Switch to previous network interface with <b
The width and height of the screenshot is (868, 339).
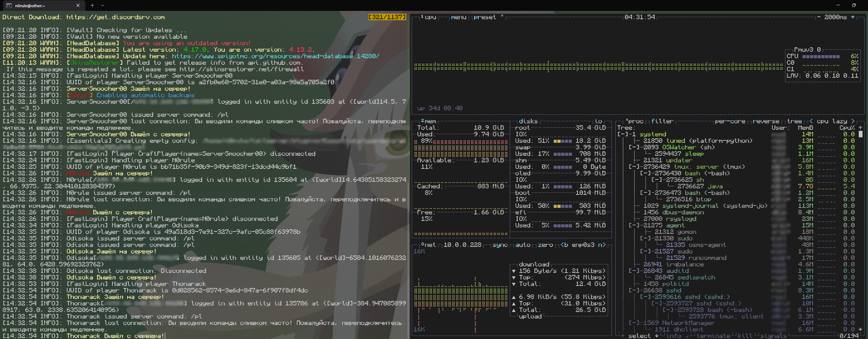pyautogui.click(x=564, y=245)
